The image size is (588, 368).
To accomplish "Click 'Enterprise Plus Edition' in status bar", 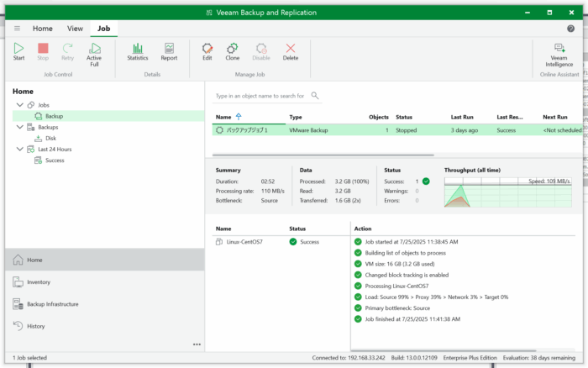I will (x=470, y=358).
